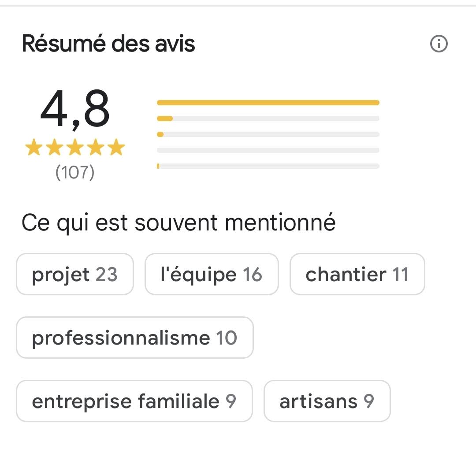Open the (107) review count link

tap(75, 172)
